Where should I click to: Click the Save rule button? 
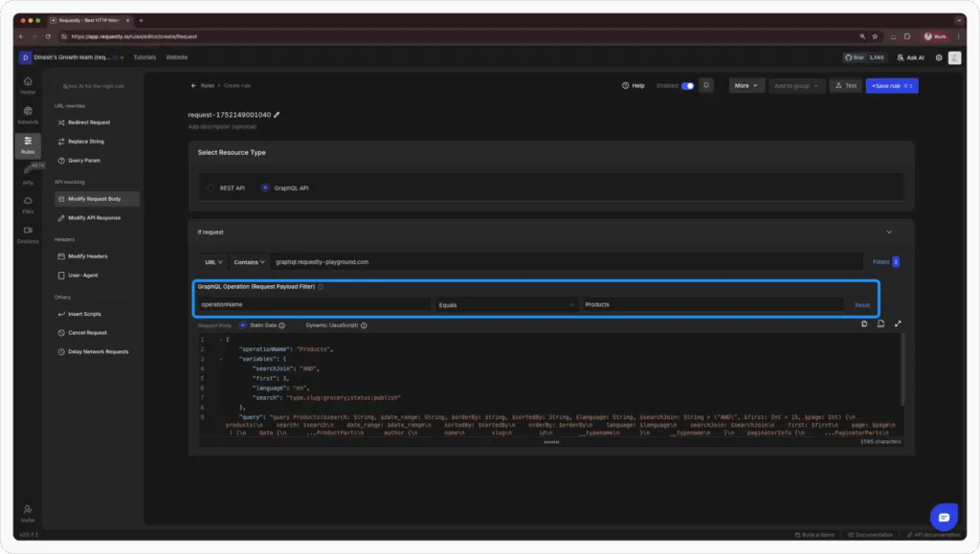click(892, 85)
